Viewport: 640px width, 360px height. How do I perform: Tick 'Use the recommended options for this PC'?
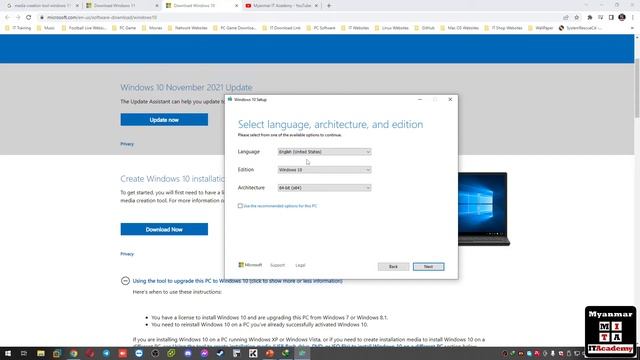(240, 206)
